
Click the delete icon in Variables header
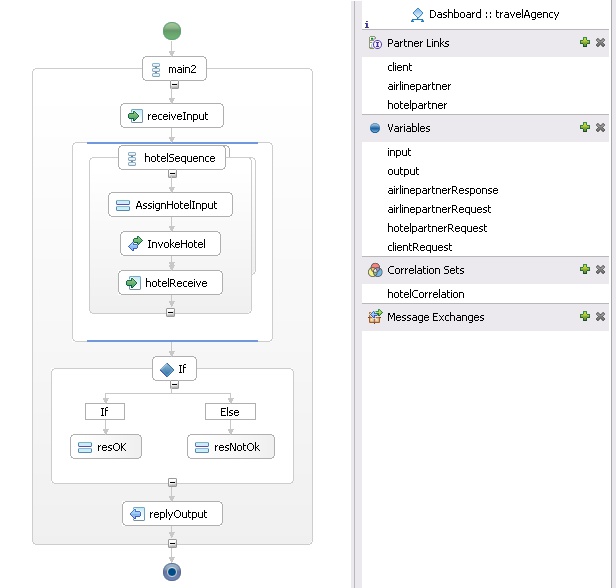click(x=600, y=128)
